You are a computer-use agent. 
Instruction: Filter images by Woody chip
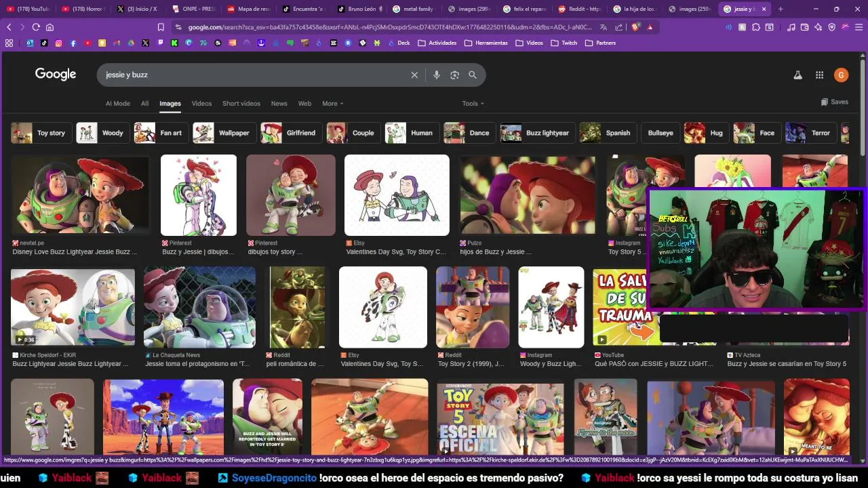click(x=102, y=133)
